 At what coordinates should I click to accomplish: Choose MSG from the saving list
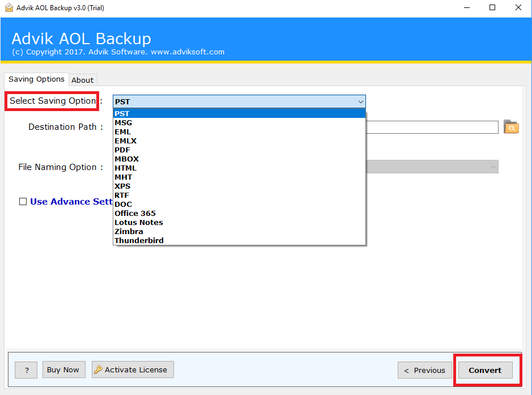239,123
